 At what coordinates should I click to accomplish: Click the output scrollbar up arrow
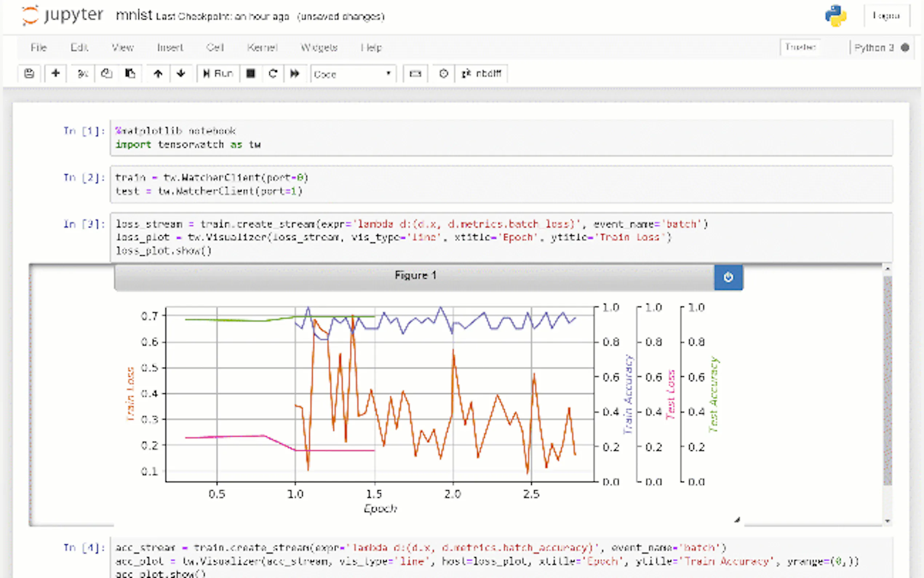[888, 269]
